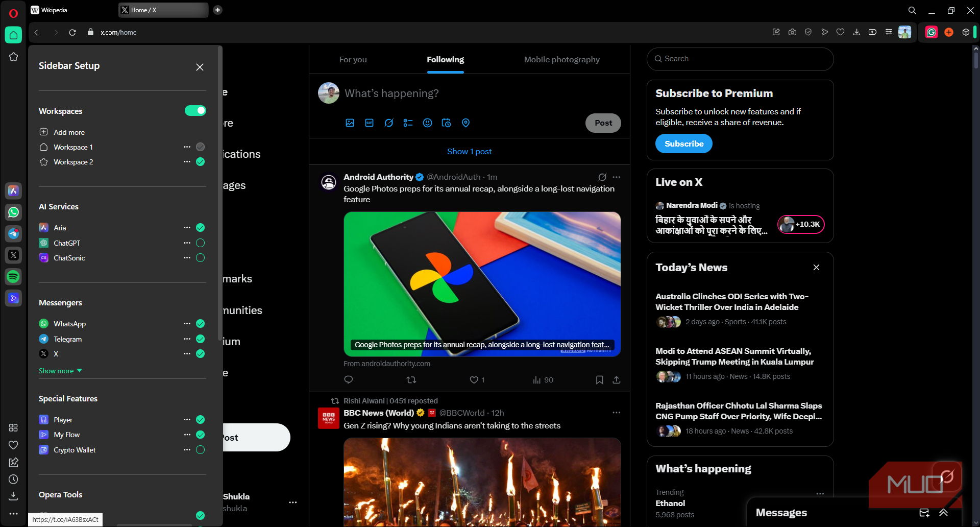Open options menu for My Flow
The image size is (980, 527).
(x=187, y=434)
